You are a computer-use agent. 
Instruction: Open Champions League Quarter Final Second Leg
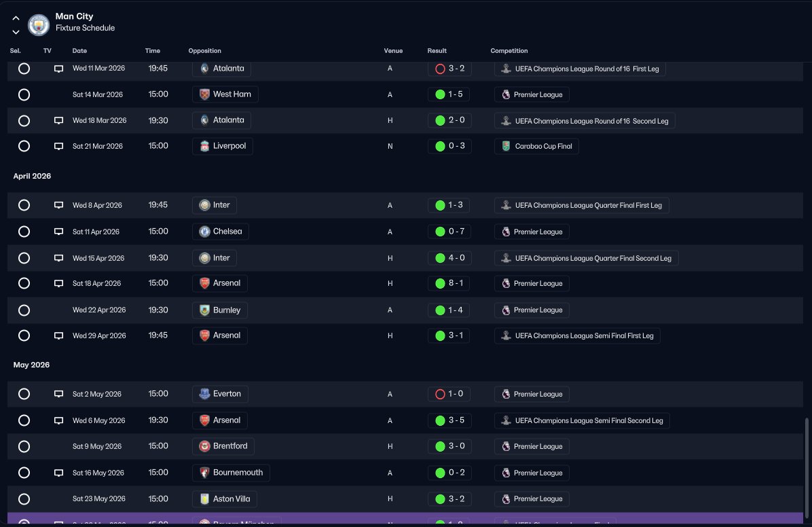pos(586,258)
